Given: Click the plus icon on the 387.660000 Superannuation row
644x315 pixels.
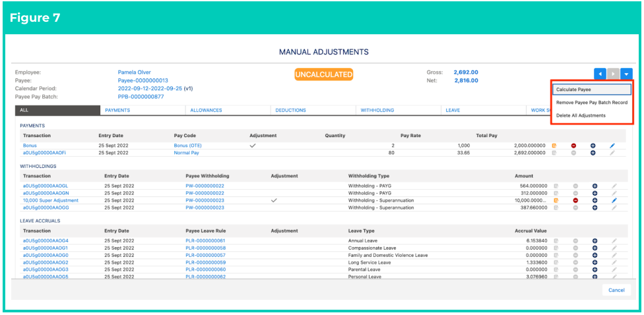Looking at the screenshot, I should pyautogui.click(x=595, y=208).
